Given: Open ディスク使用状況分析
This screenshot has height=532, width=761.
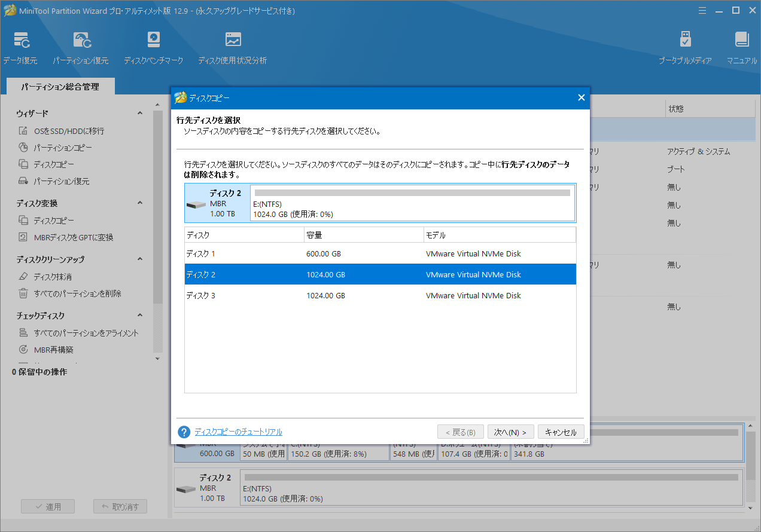Looking at the screenshot, I should click(x=231, y=47).
